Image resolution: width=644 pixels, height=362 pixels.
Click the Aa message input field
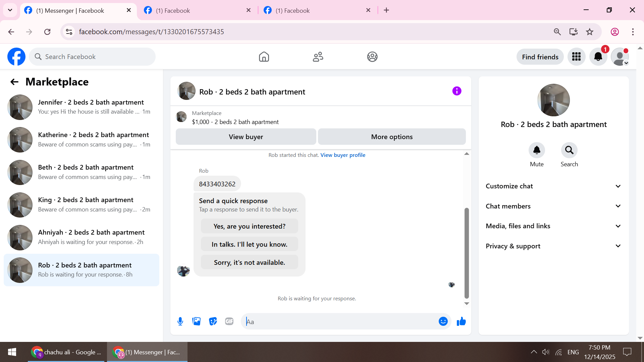coord(339,321)
